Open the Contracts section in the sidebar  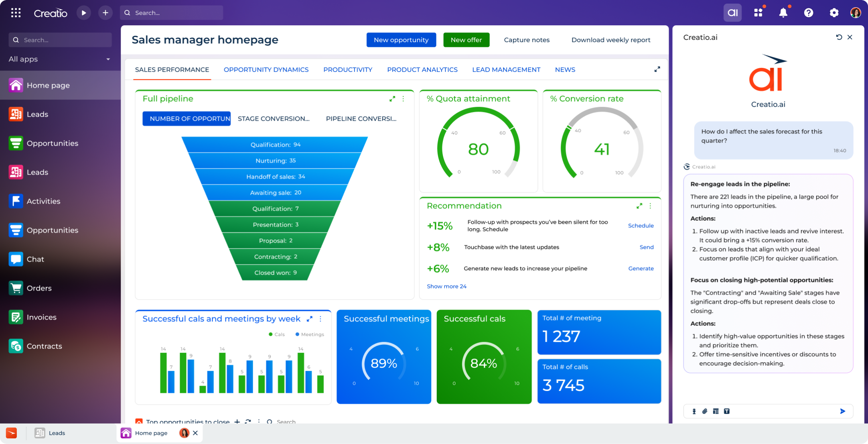click(44, 346)
